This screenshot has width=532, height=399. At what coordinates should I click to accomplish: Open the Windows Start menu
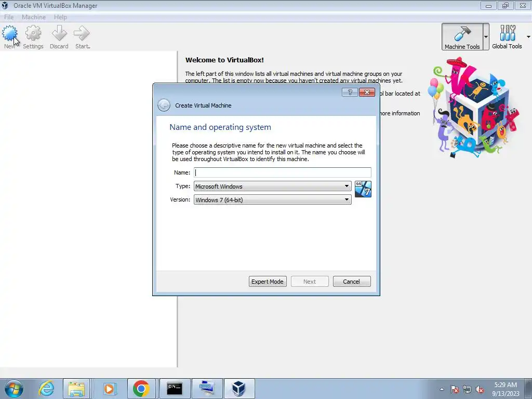(x=14, y=389)
